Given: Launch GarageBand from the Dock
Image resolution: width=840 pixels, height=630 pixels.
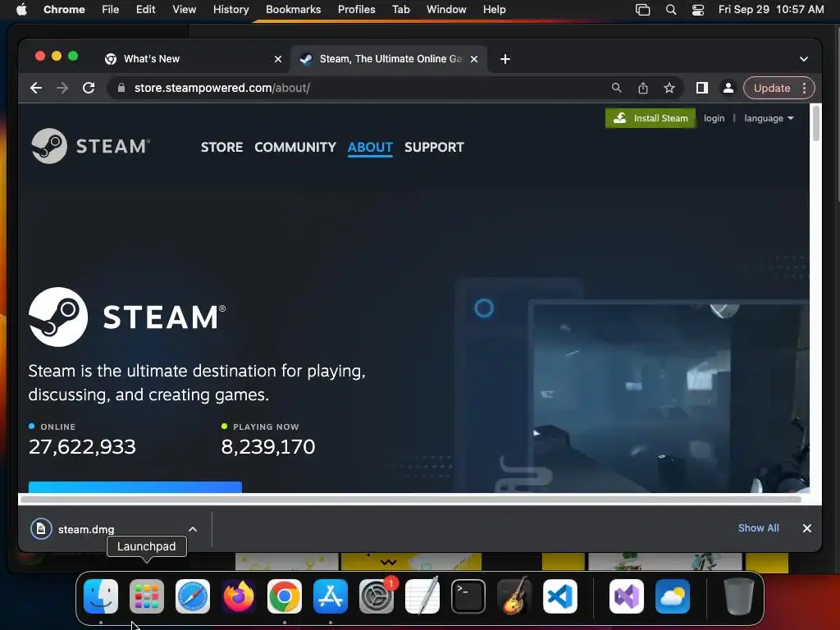Looking at the screenshot, I should pos(514,596).
